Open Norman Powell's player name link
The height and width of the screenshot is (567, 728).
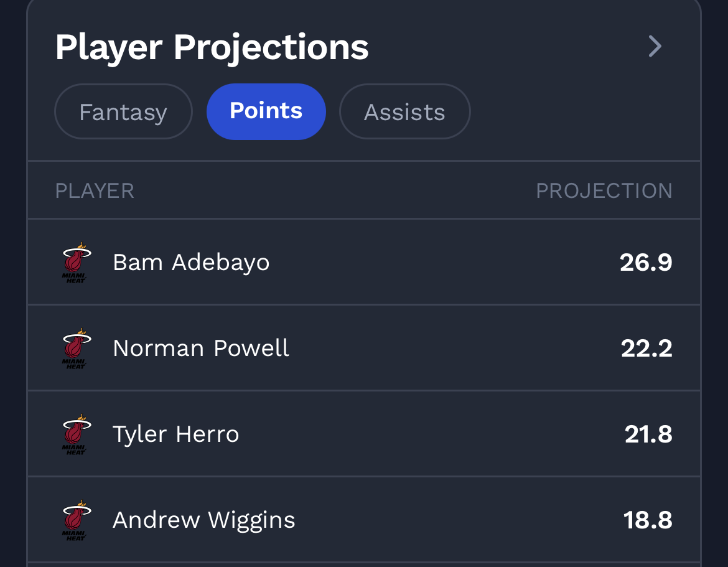201,349
